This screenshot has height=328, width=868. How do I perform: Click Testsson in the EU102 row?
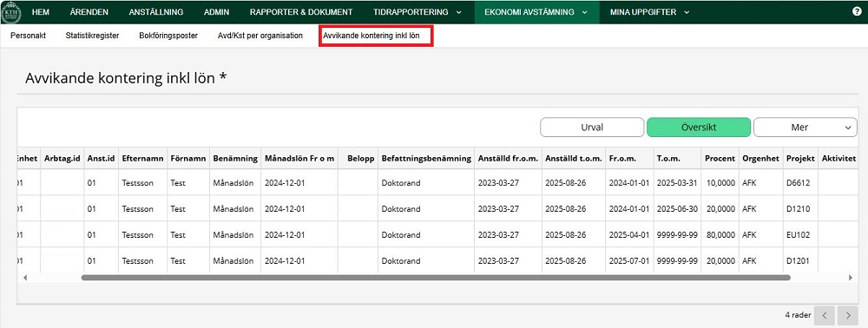tap(137, 234)
